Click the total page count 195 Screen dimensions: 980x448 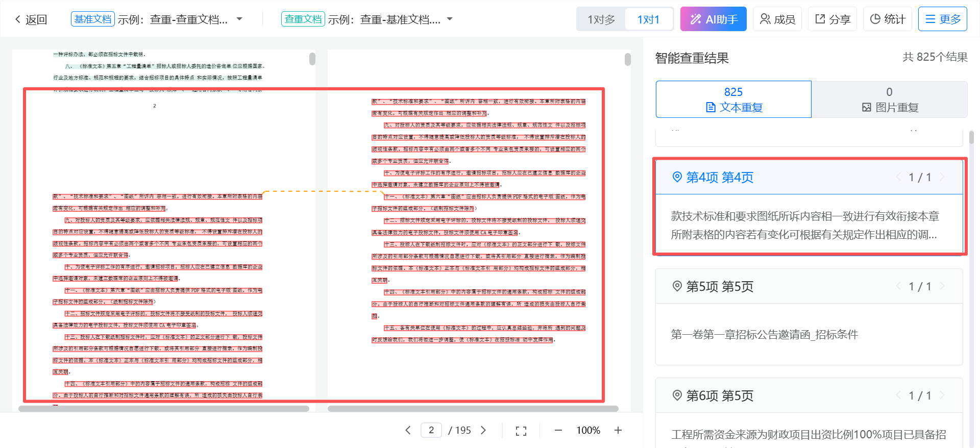click(463, 430)
